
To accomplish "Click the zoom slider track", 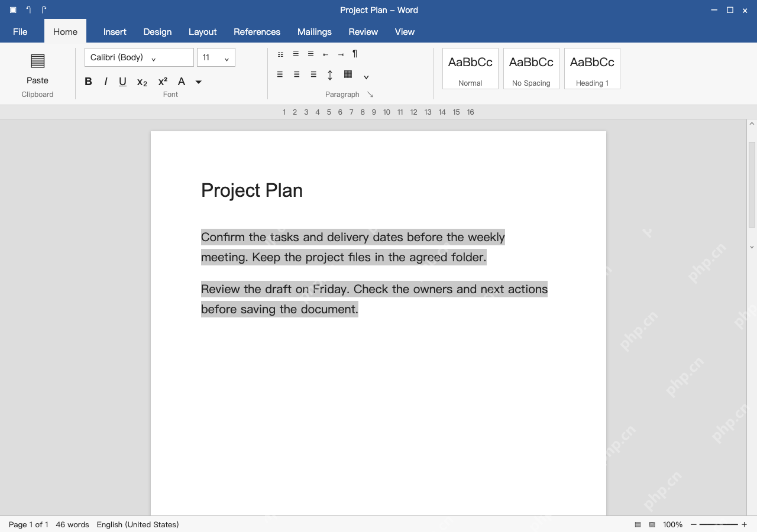I will click(719, 525).
